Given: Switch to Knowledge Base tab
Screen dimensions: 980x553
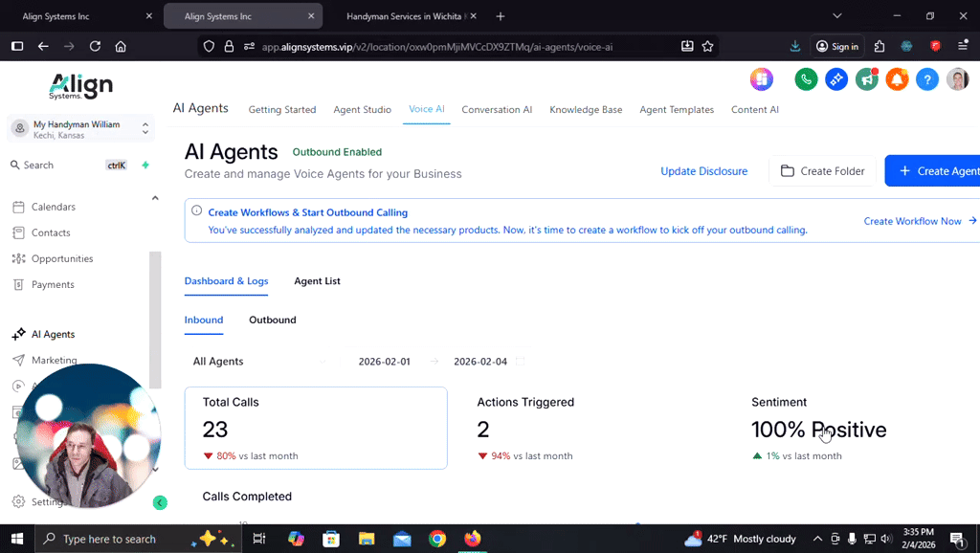Looking at the screenshot, I should (586, 109).
